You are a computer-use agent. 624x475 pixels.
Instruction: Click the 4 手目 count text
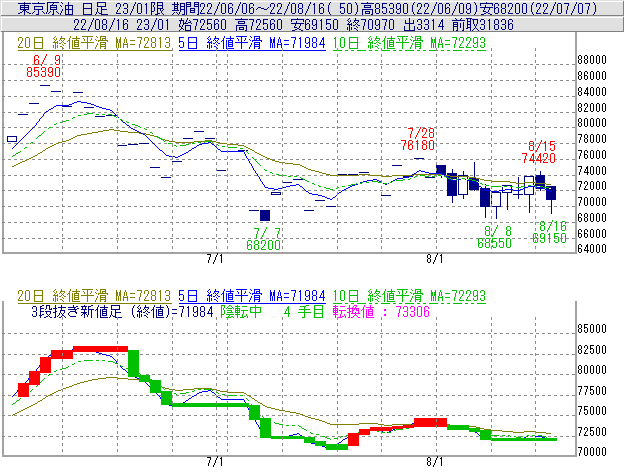point(304,311)
